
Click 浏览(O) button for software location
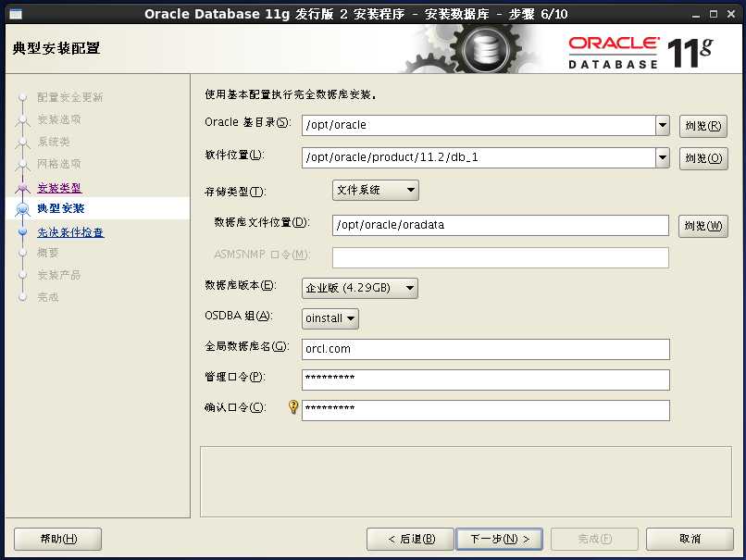pyautogui.click(x=703, y=158)
